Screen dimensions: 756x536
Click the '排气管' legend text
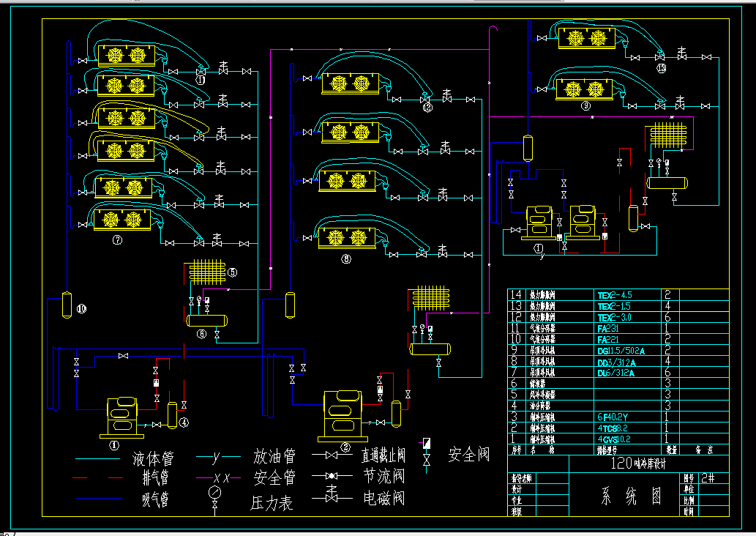[x=155, y=477]
